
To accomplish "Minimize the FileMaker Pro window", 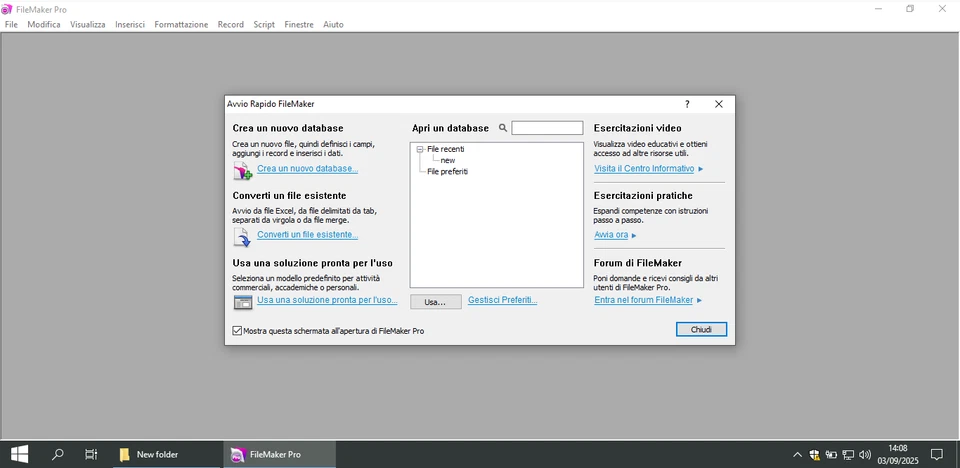I will [879, 9].
